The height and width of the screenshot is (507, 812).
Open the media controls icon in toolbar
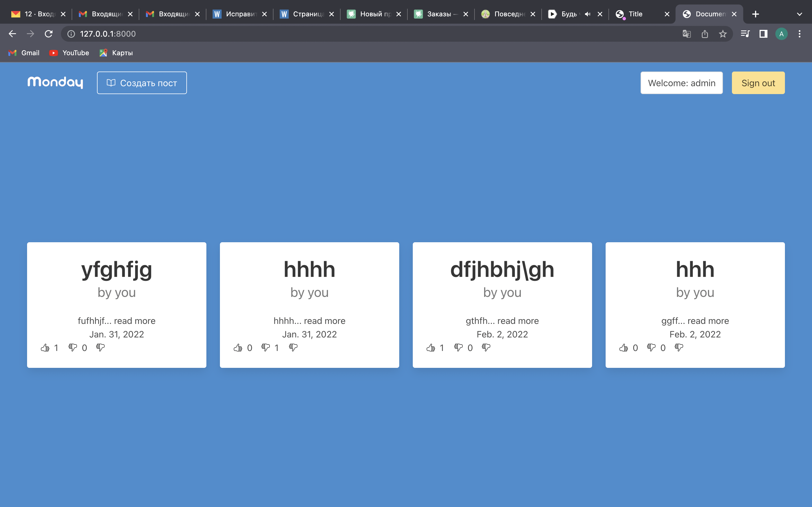[x=745, y=34]
